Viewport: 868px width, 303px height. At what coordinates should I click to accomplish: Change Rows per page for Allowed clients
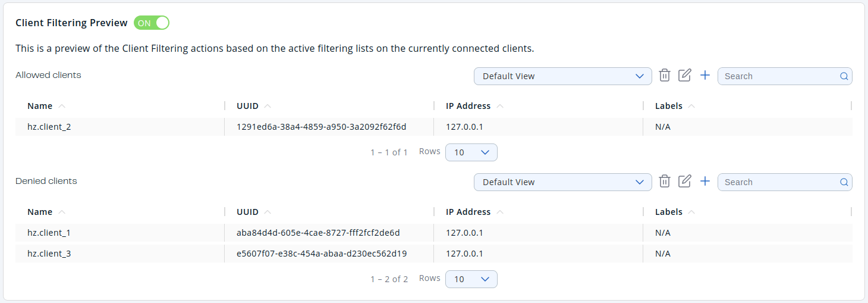point(471,152)
